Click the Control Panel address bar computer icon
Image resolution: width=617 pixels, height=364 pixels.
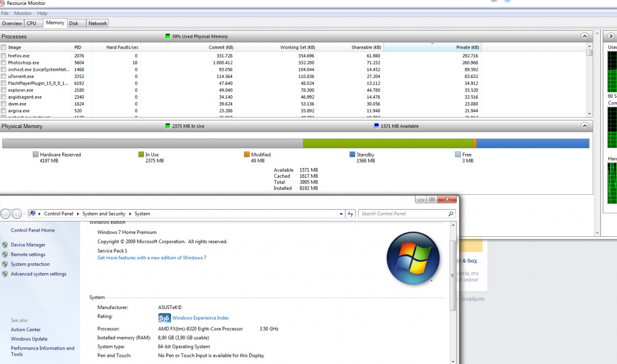[x=33, y=214]
